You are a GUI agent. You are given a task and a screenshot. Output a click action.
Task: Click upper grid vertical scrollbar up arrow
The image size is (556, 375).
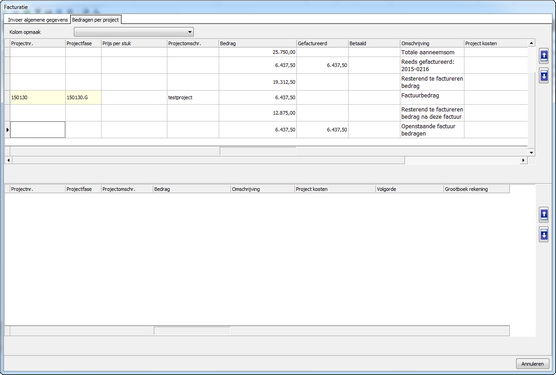(x=531, y=43)
